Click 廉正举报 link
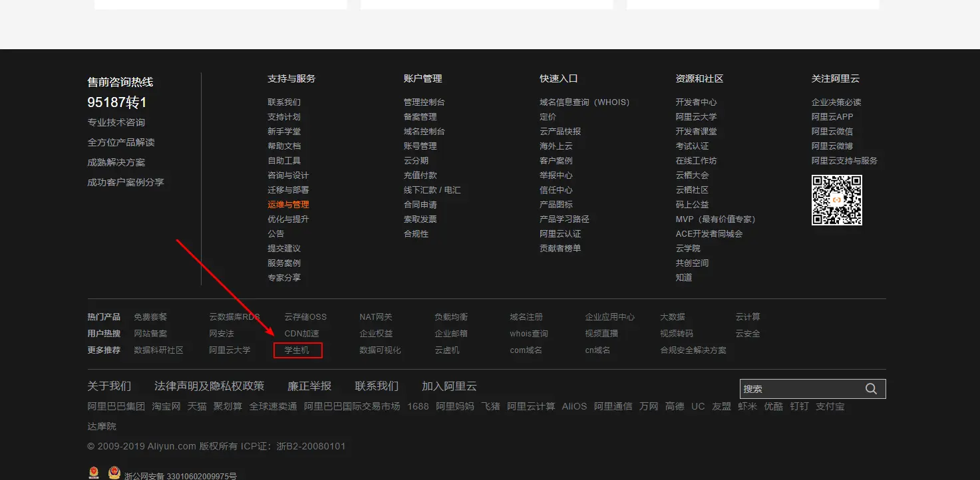 point(309,386)
